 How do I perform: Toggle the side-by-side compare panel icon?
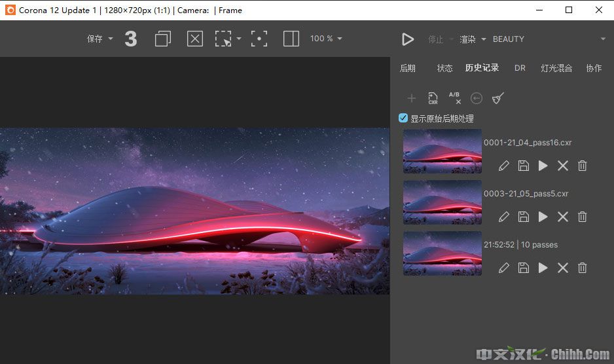coord(291,39)
